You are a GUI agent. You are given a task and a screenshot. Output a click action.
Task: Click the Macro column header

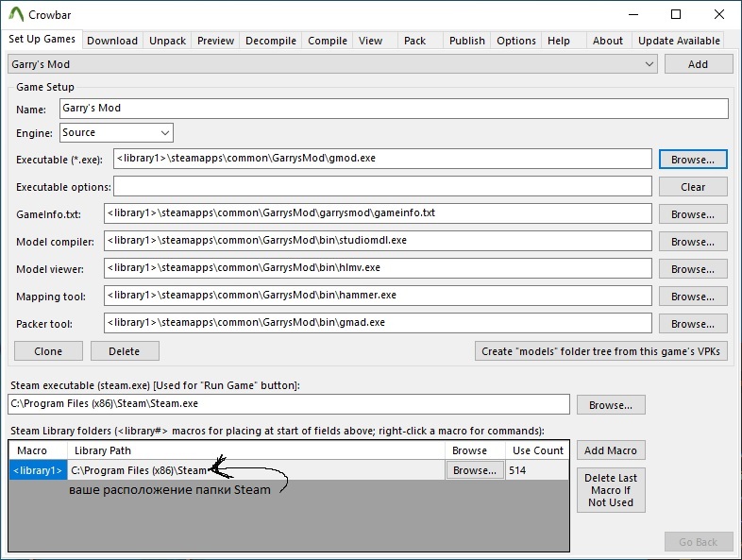click(38, 450)
